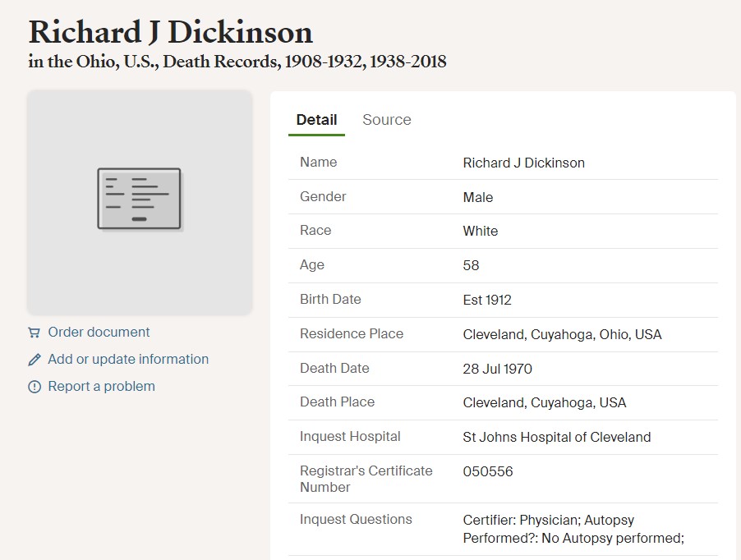
Task: Click the Death Place value Cleveland, Cuyahoga, USA
Action: point(545,403)
